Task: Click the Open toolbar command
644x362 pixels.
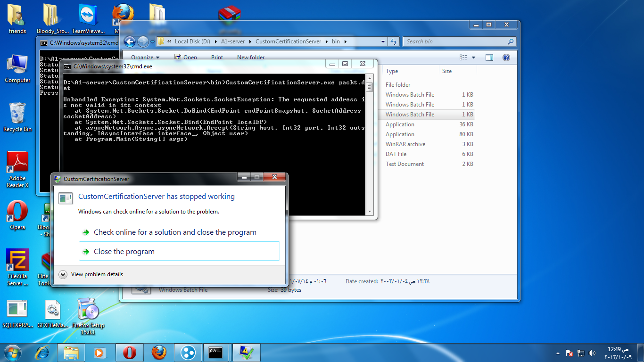Action: [x=186, y=58]
